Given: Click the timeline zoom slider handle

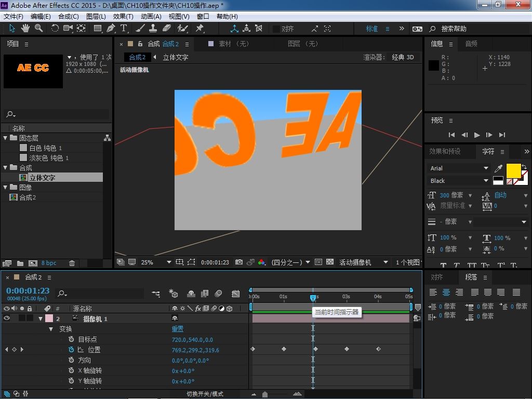Looking at the screenshot, I should [x=265, y=394].
